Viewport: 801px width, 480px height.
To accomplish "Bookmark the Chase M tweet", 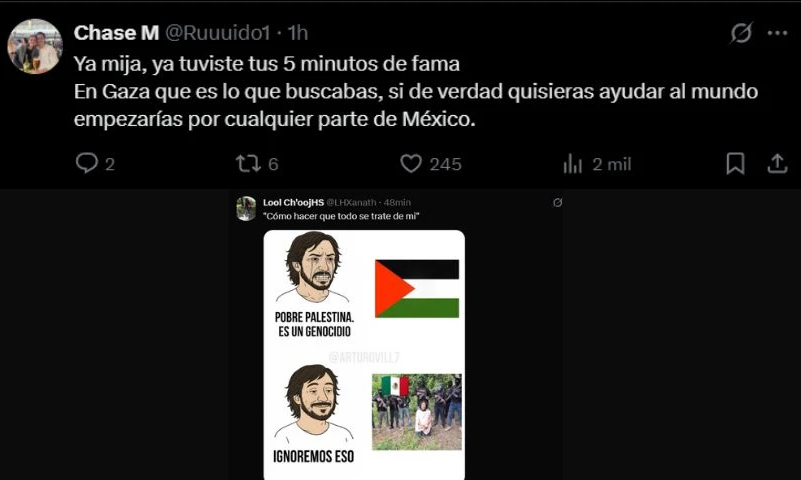I will 735,163.
